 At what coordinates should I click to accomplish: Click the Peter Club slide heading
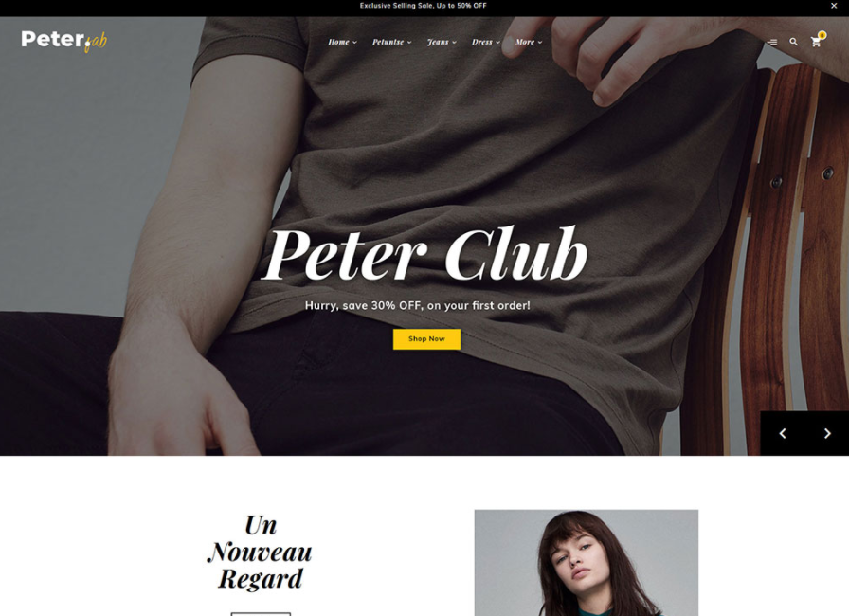pyautogui.click(x=424, y=253)
